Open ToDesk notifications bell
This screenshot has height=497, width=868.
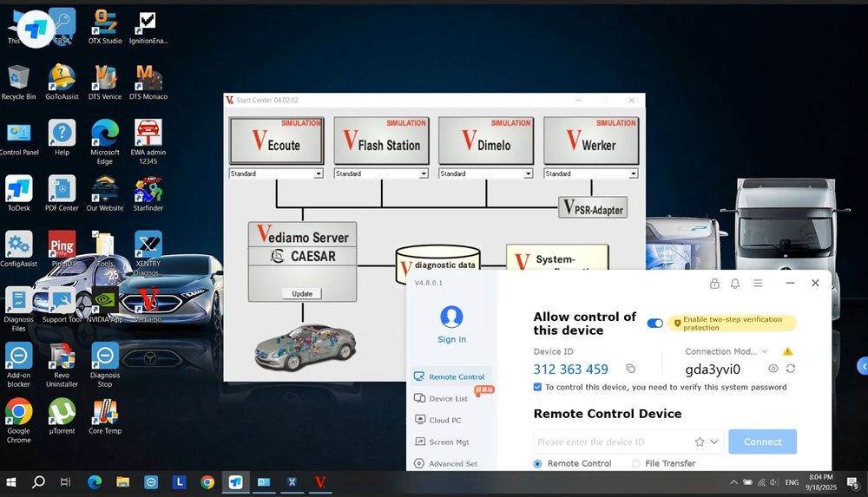tap(735, 284)
